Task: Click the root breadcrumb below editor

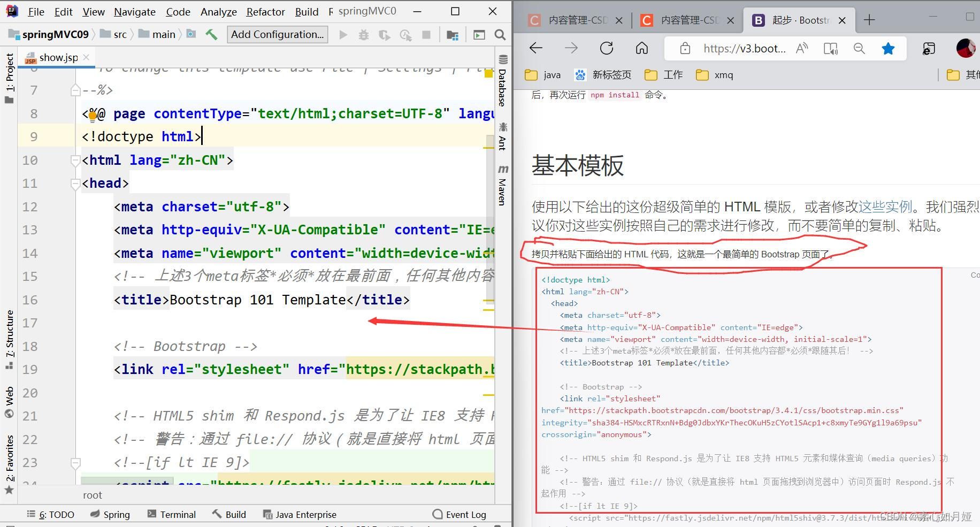Action: point(93,495)
